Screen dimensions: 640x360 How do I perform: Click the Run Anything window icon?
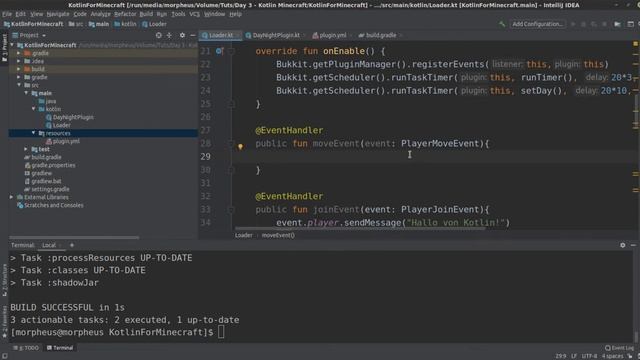point(631,24)
